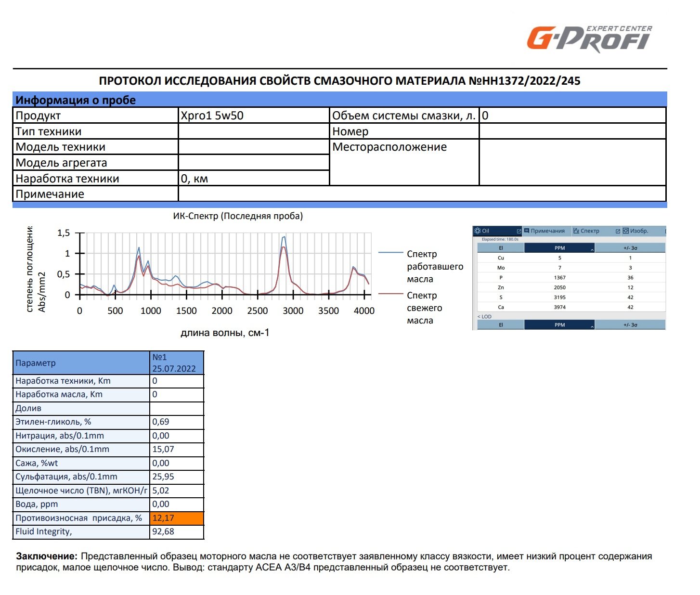
Task: Click the P value 1367
Action: click(559, 278)
